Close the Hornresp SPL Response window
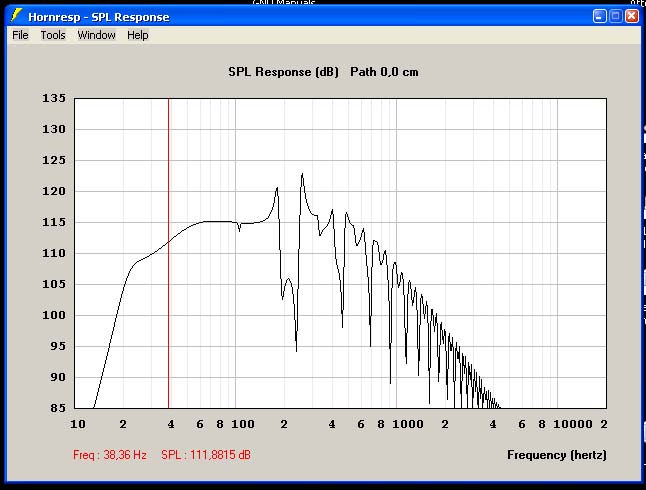This screenshot has height=490, width=646. (632, 16)
